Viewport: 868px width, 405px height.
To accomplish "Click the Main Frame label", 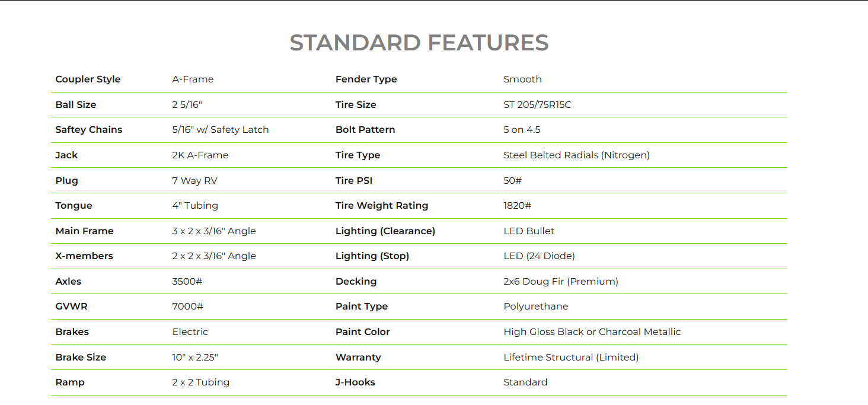I will tap(84, 231).
